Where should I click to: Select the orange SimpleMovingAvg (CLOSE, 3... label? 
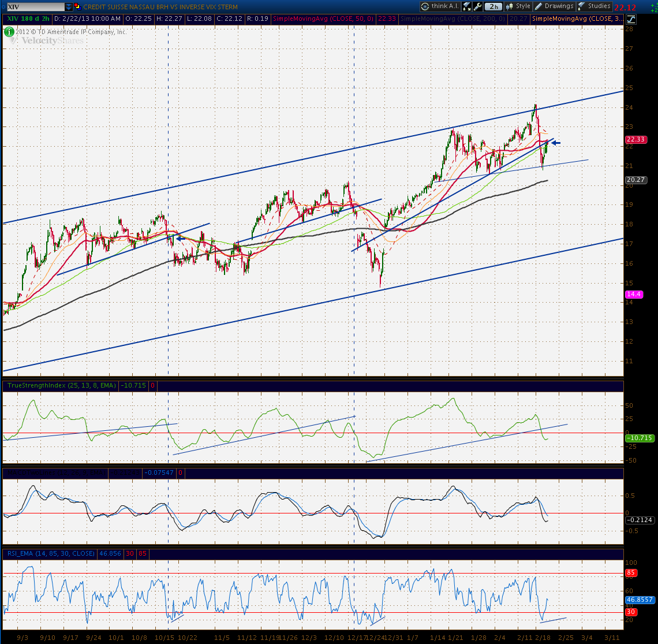coord(577,19)
